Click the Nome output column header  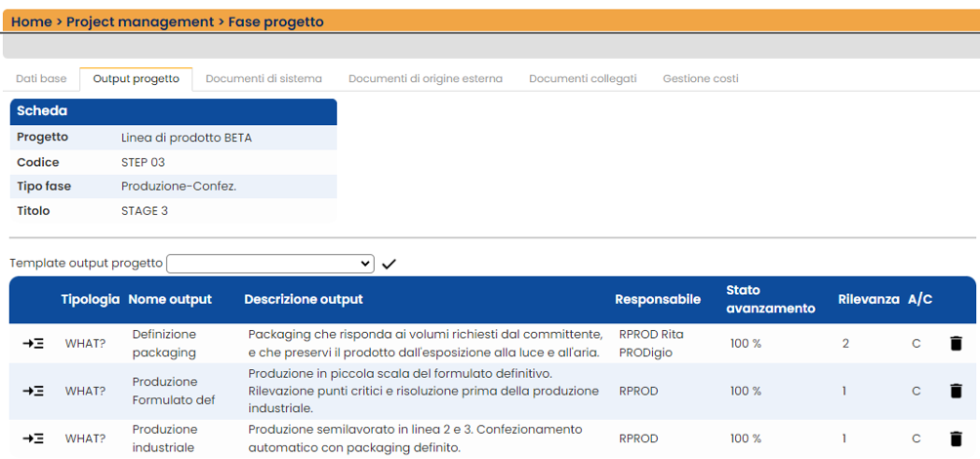tap(170, 300)
